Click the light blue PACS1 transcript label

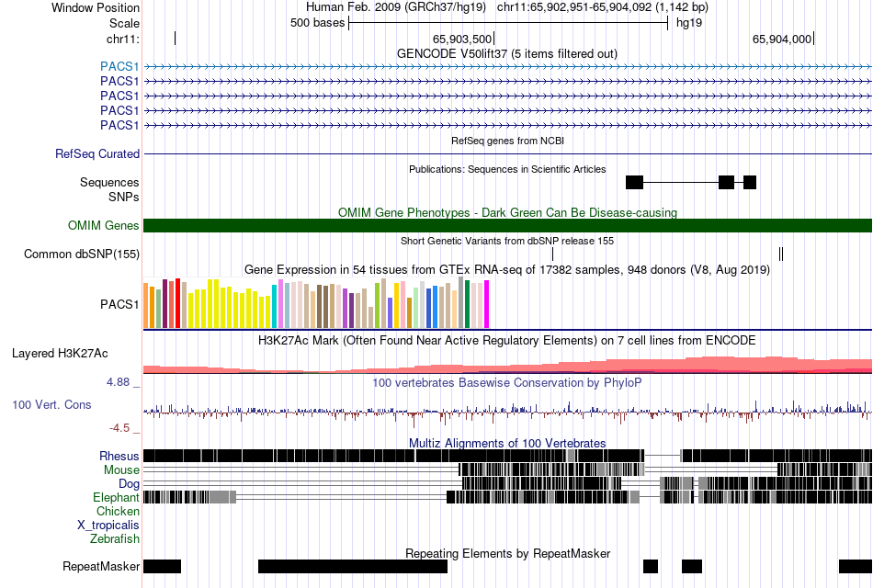pos(119,67)
